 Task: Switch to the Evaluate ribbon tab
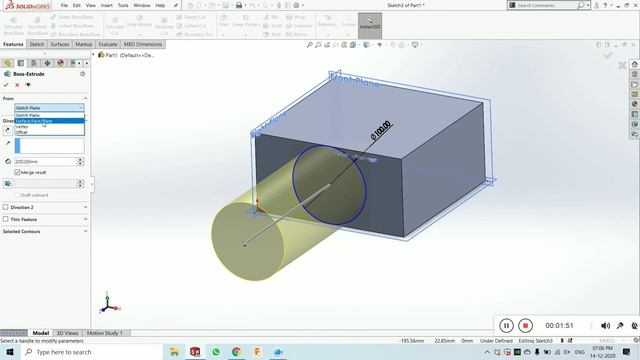[x=108, y=44]
